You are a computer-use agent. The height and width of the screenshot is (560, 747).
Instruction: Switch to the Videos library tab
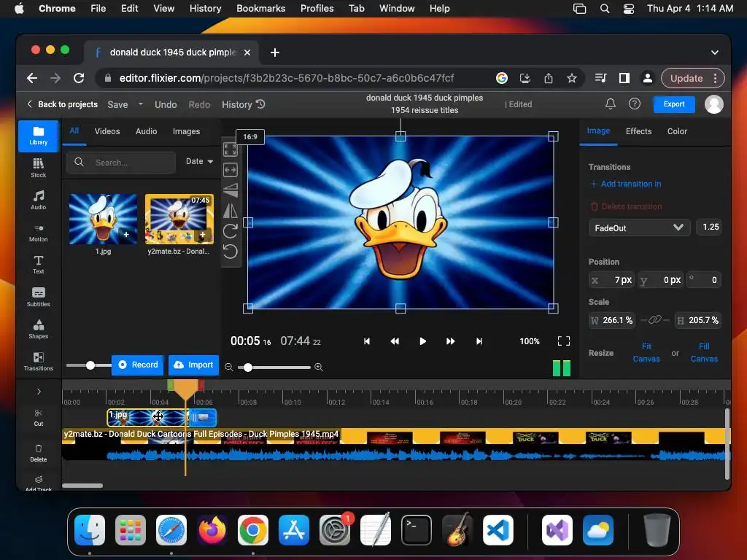[x=107, y=131]
